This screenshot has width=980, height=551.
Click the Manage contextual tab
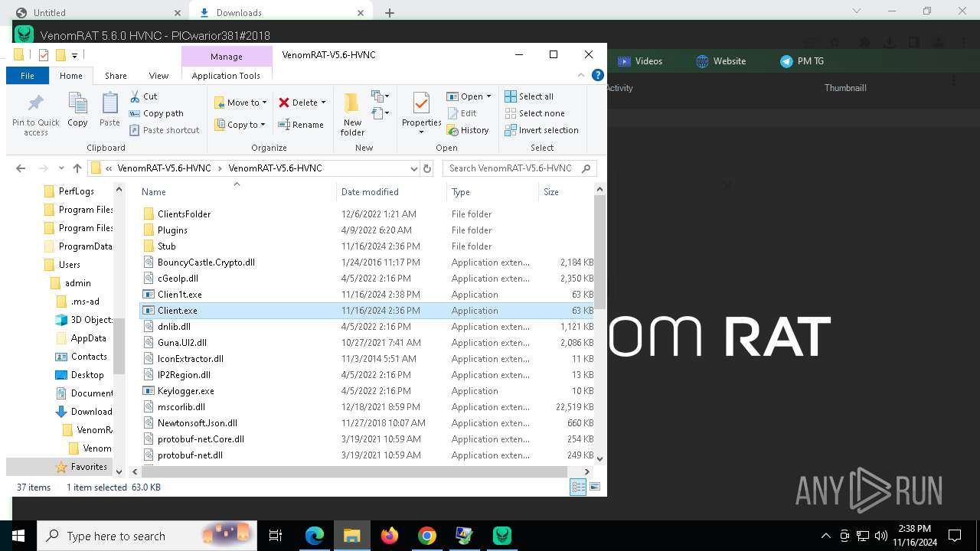click(x=227, y=57)
